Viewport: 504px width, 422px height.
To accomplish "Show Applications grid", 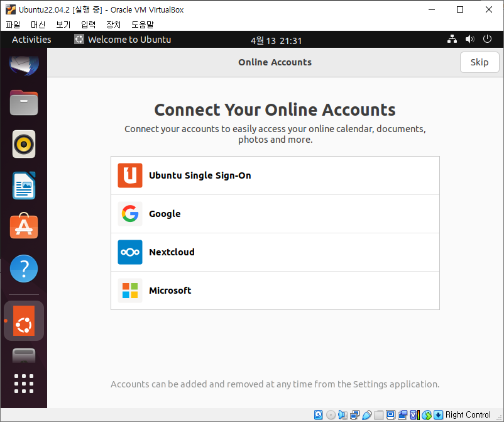I will pos(24,384).
